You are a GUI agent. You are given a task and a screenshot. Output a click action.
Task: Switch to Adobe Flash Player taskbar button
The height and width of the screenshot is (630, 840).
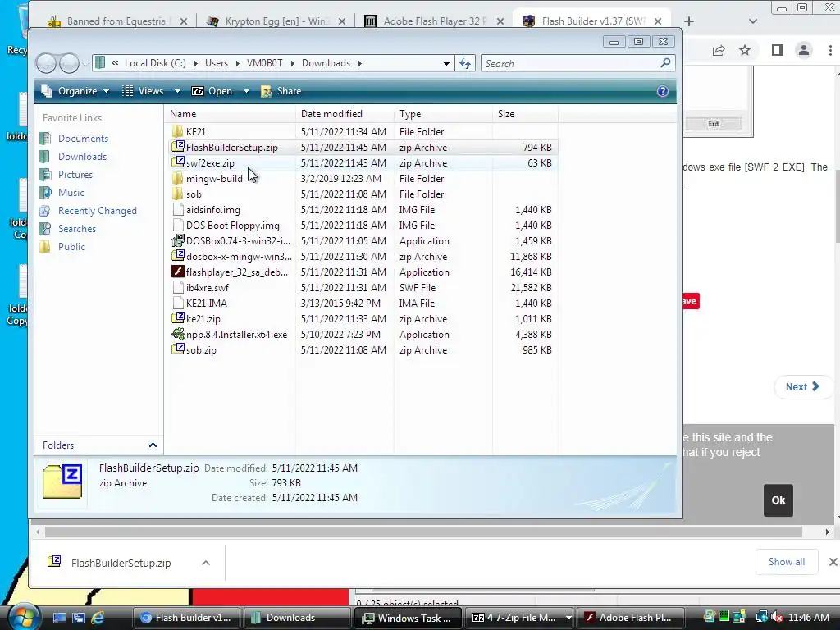point(629,618)
